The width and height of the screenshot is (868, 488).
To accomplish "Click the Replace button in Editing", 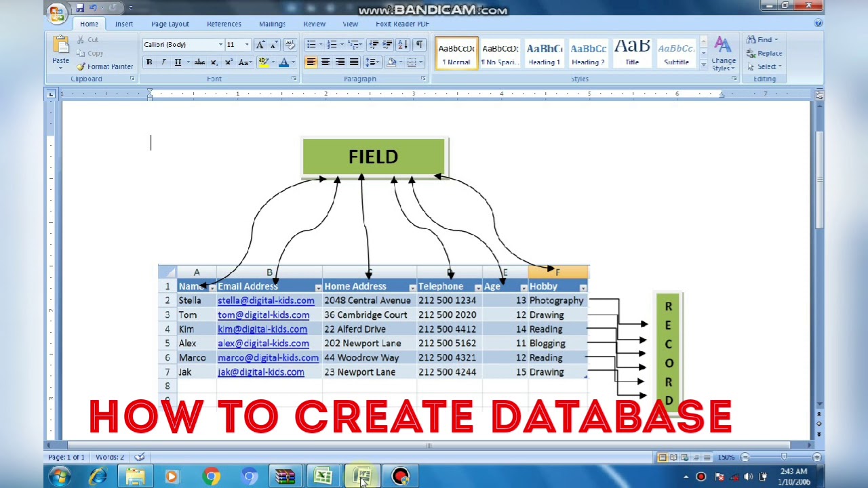I will click(764, 53).
